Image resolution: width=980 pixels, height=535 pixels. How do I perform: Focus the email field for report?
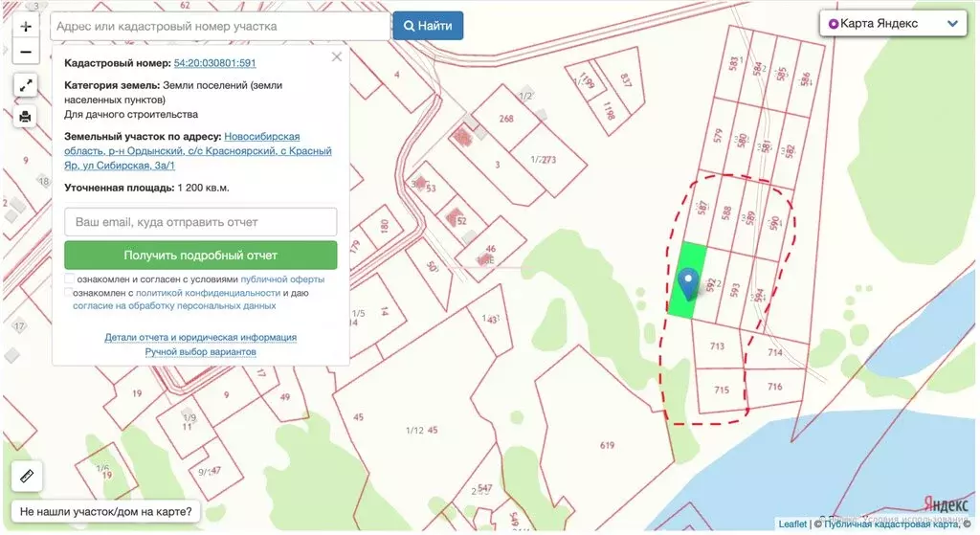201,222
